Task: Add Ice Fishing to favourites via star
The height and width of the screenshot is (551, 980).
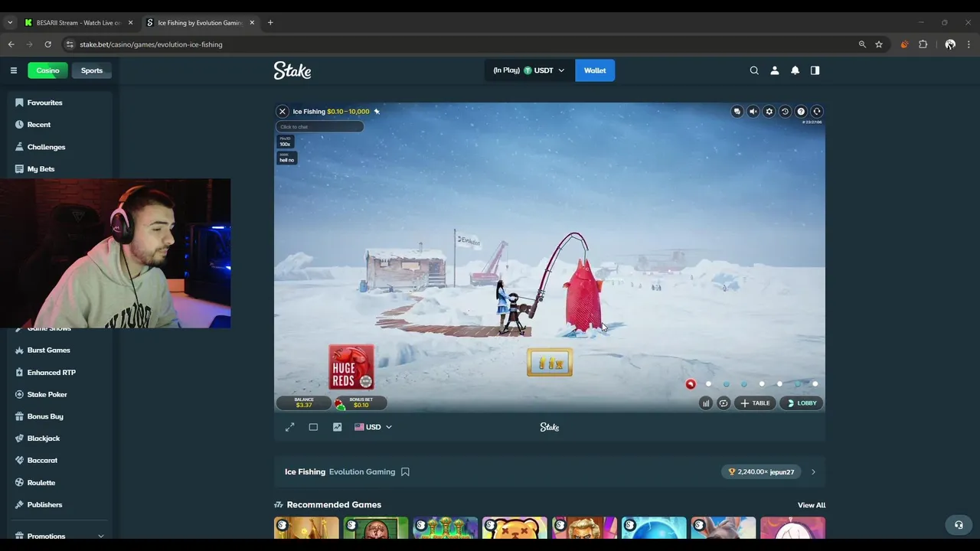Action: pyautogui.click(x=377, y=112)
